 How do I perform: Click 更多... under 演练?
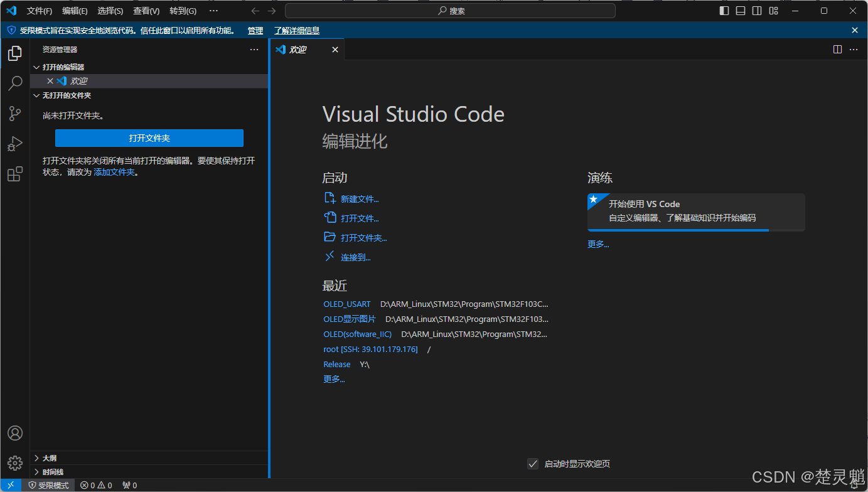pyautogui.click(x=598, y=244)
